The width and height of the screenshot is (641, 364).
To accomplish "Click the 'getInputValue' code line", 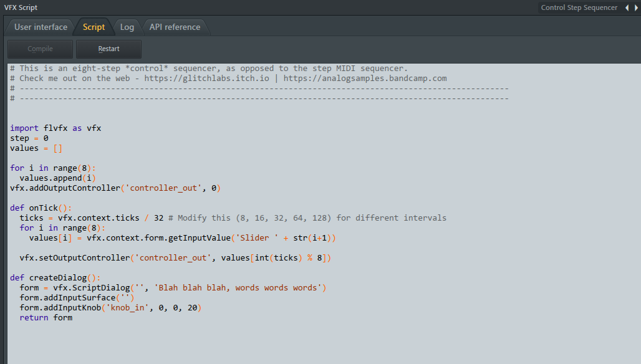I will [182, 237].
